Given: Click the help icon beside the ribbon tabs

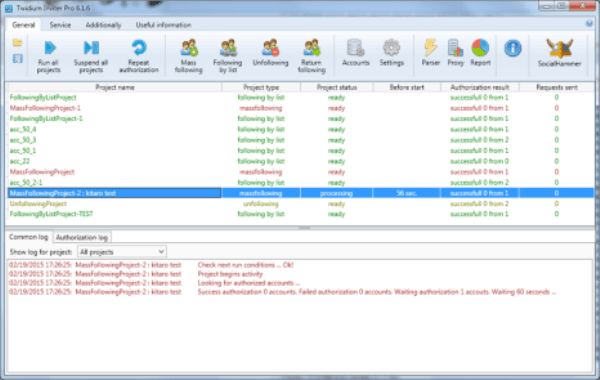Looking at the screenshot, I should 589,24.
